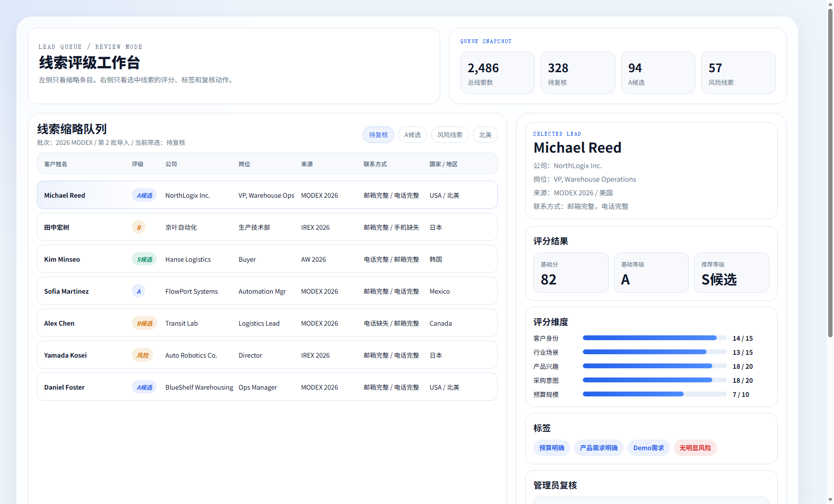The image size is (834, 504).
Task: Sort by the 国家 / 地区 column header
Action: point(444,164)
